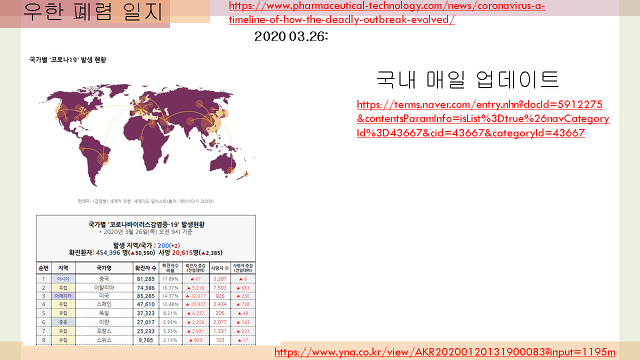Click the '지역' column header
Screen dimensions: 640x360
click(x=63, y=268)
